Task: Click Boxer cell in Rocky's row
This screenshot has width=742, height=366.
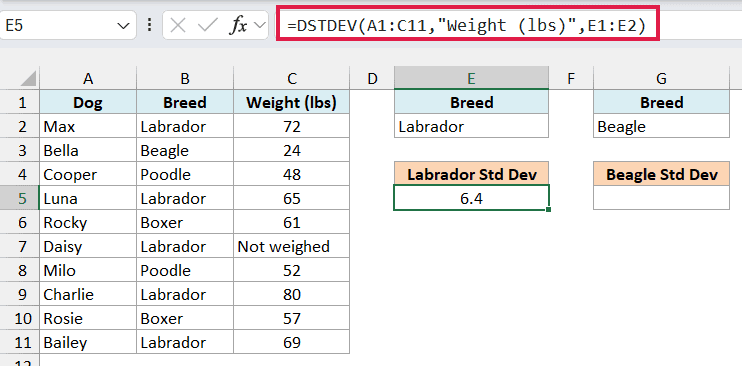Action: coord(185,222)
